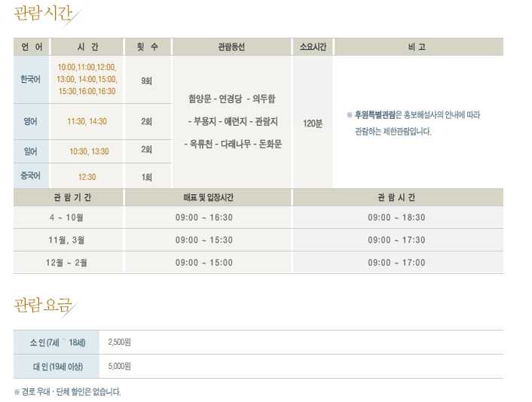This screenshot has width=532, height=402.
Task: Select the 4 ~ 10월 period row
Action: coord(69,218)
